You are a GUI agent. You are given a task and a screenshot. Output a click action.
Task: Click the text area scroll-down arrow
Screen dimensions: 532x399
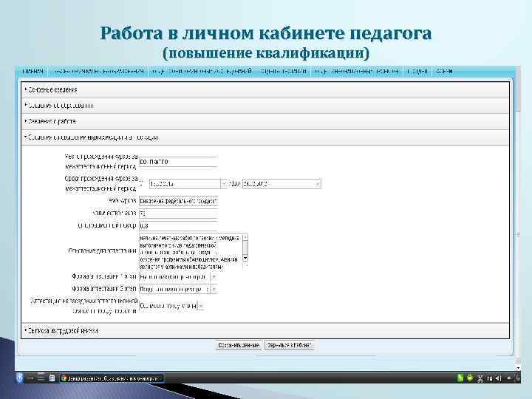[x=245, y=259]
